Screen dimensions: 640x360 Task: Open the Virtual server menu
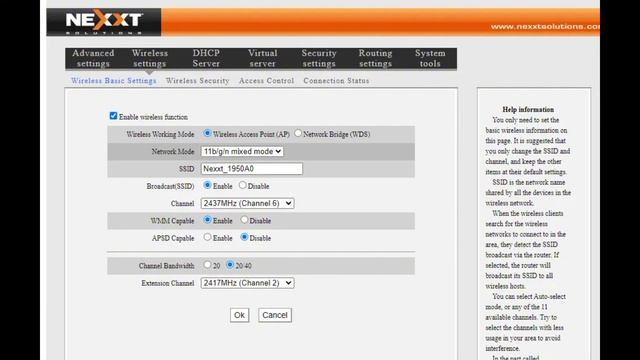[x=262, y=58]
